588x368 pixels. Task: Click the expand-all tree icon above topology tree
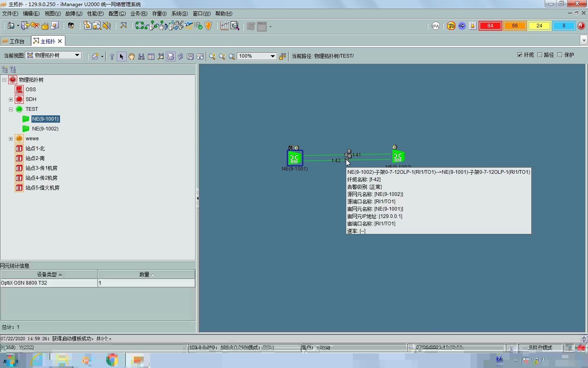click(5, 70)
